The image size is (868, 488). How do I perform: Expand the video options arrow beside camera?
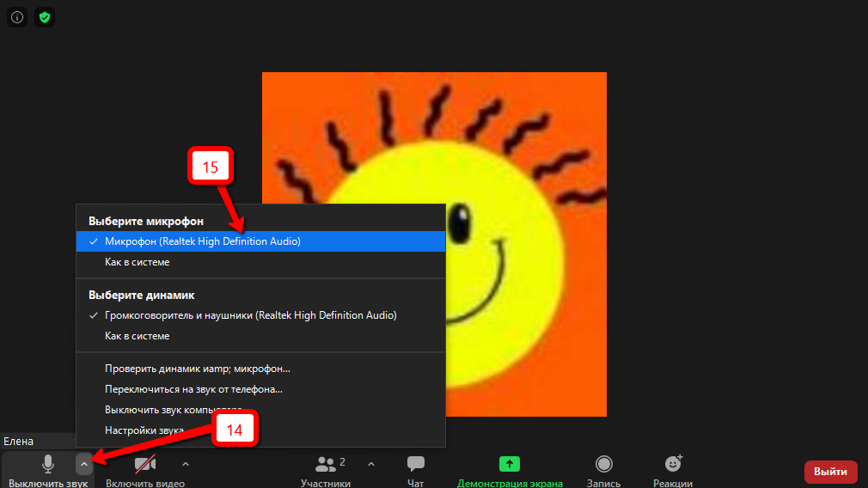(186, 464)
